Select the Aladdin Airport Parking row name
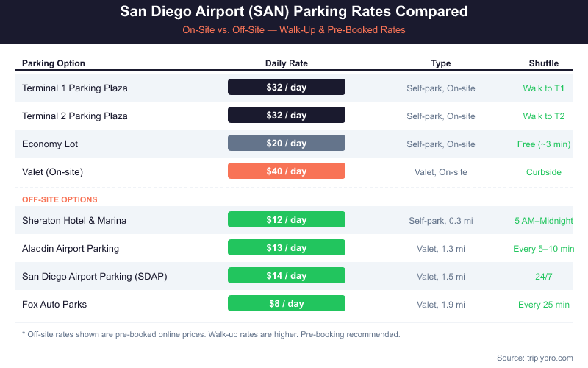The height and width of the screenshot is (368, 588). [x=71, y=248]
